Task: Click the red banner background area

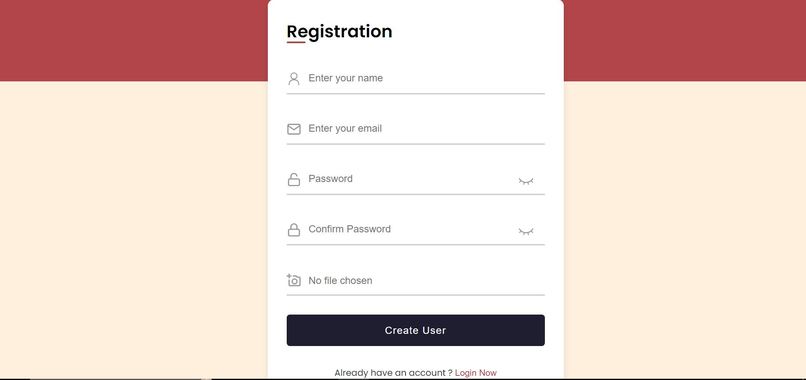Action: pyautogui.click(x=134, y=40)
